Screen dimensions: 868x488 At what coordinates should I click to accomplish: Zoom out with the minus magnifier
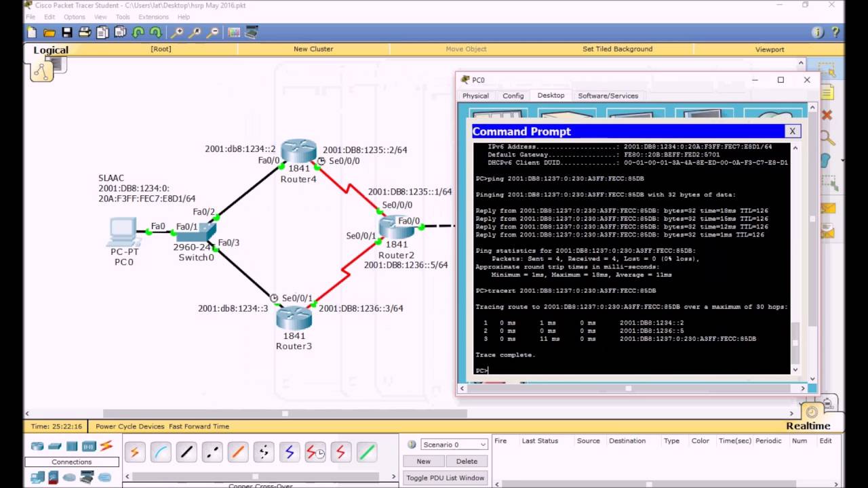coord(212,32)
